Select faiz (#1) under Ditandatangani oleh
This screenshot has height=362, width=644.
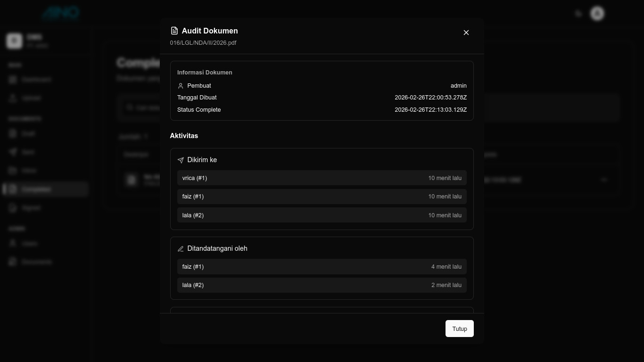(322, 267)
